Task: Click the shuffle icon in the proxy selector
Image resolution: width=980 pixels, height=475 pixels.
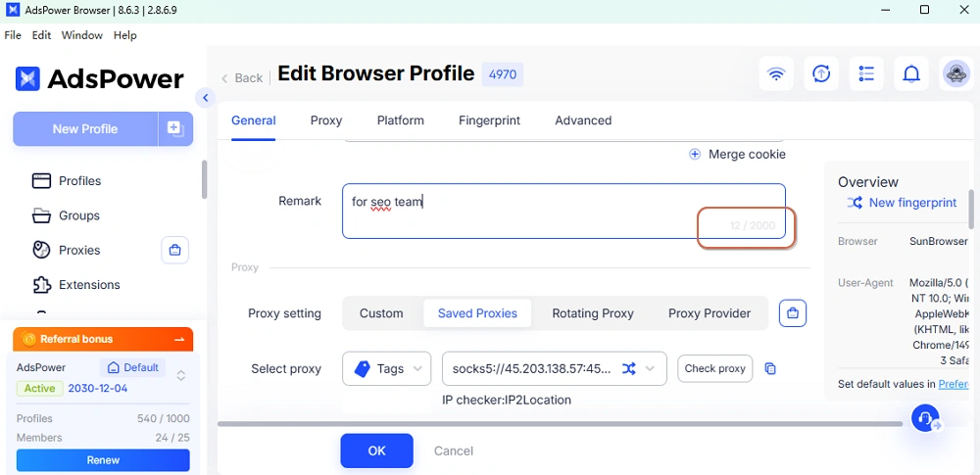Action: [629, 369]
